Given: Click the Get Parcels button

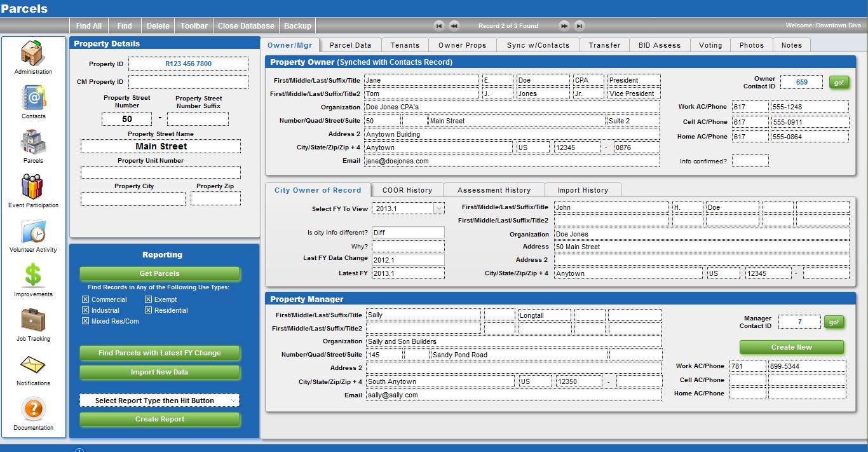Looking at the screenshot, I should (159, 273).
